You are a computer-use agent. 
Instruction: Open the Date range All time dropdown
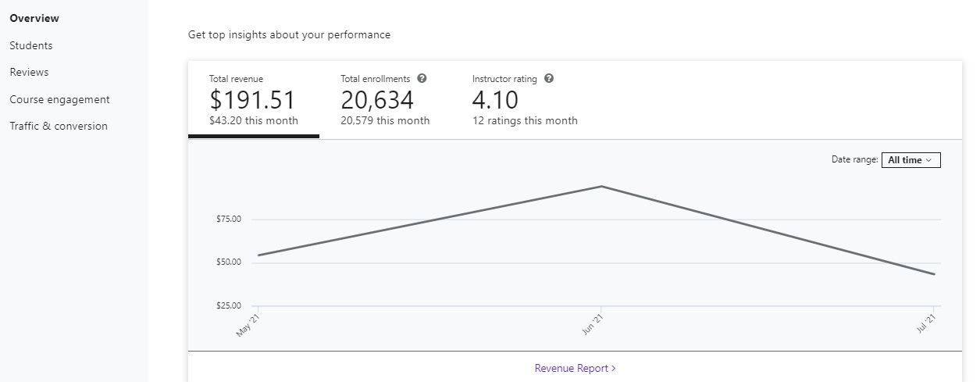[x=911, y=160]
